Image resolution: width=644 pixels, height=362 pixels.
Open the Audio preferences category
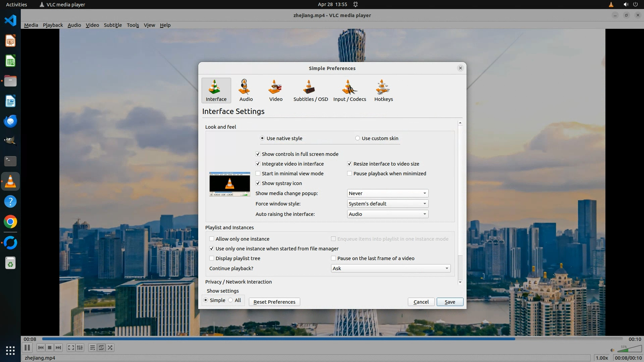[246, 90]
